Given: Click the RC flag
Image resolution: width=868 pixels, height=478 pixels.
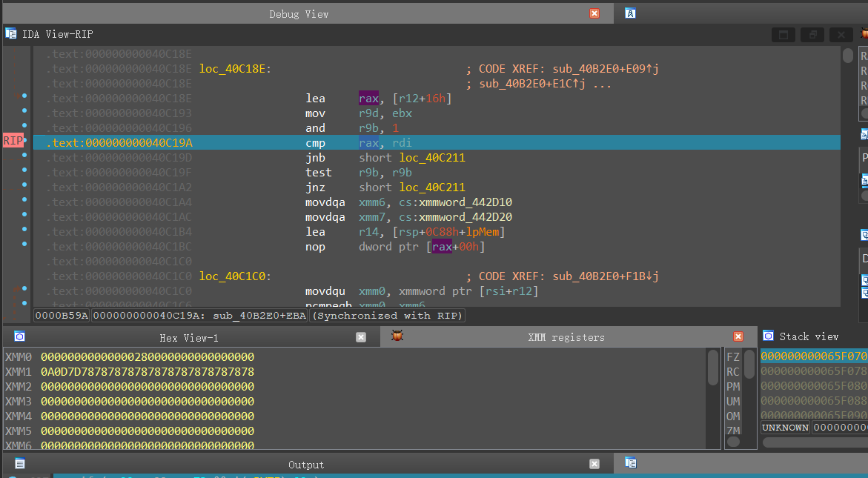Looking at the screenshot, I should 733,372.
